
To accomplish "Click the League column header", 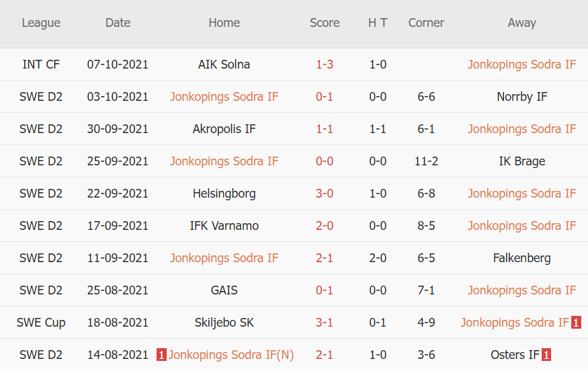I will tap(41, 23).
